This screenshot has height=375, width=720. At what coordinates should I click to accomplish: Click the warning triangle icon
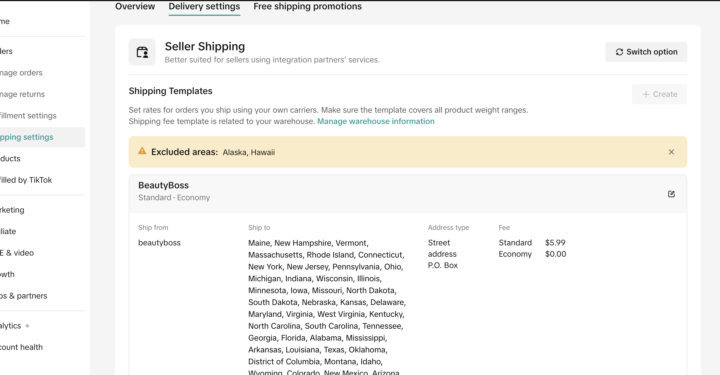pos(142,151)
